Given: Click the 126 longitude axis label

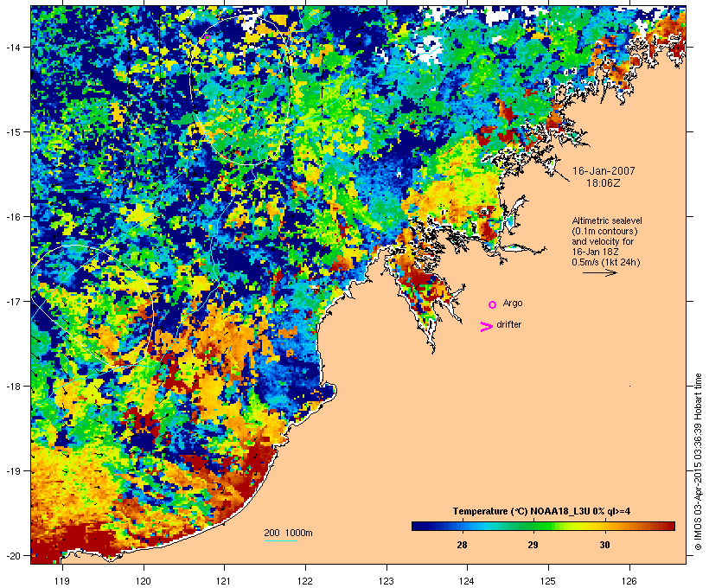Looking at the screenshot, I should click(629, 581).
